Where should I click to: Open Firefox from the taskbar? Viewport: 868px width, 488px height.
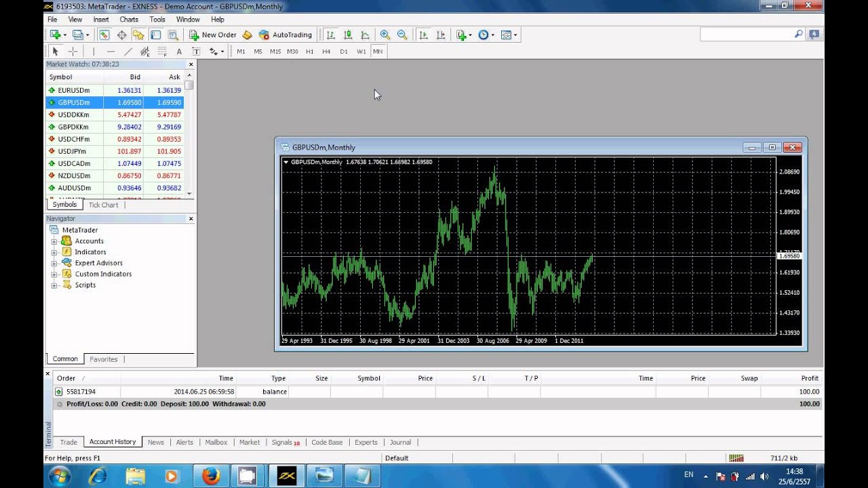pos(210,476)
